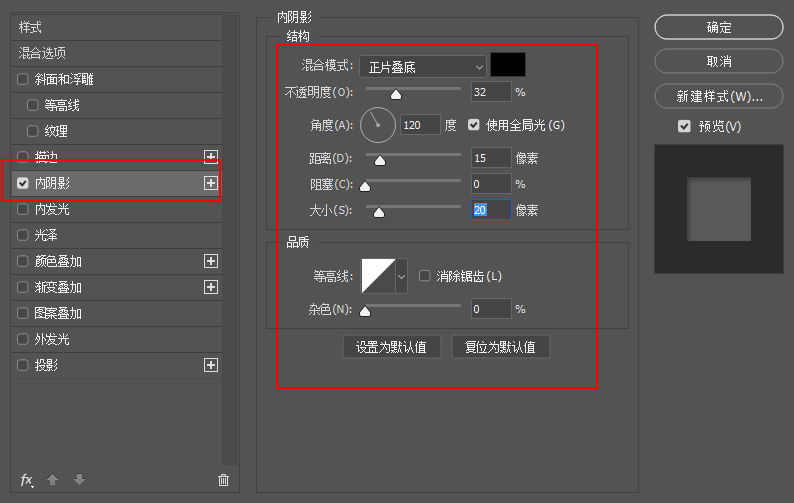This screenshot has height=503, width=794.
Task: Enable the 光泽 checkbox
Action: [23, 235]
